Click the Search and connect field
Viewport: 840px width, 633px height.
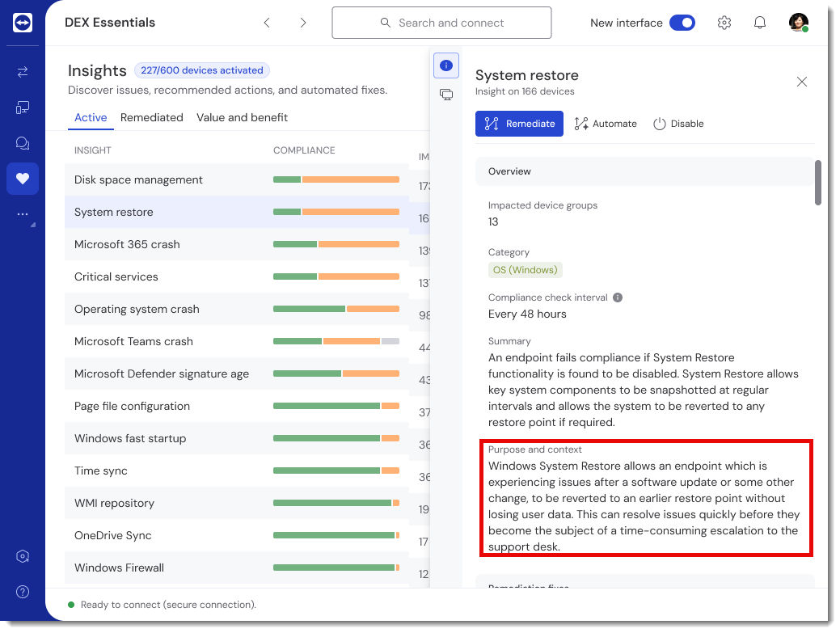441,23
